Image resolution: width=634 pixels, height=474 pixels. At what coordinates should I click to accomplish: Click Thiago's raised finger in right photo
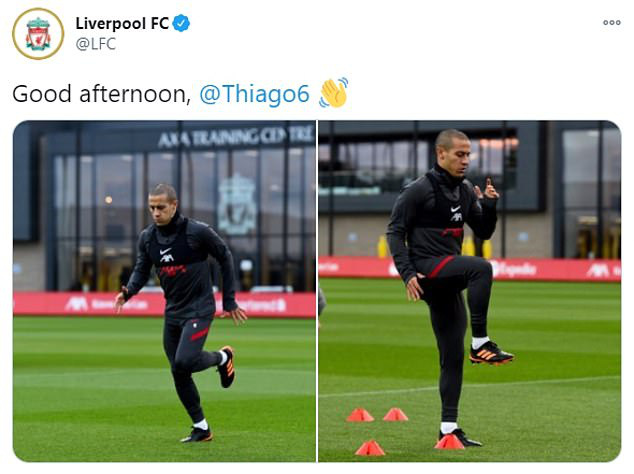click(x=489, y=184)
